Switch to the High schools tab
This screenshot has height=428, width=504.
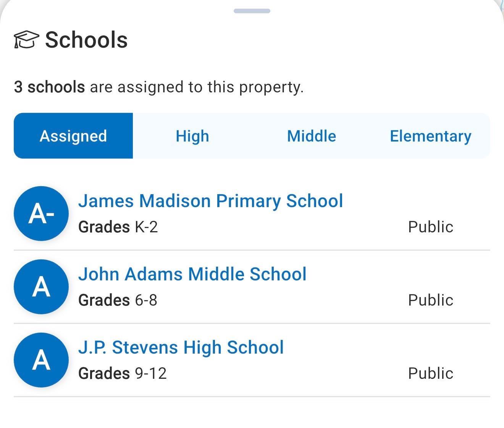(192, 136)
